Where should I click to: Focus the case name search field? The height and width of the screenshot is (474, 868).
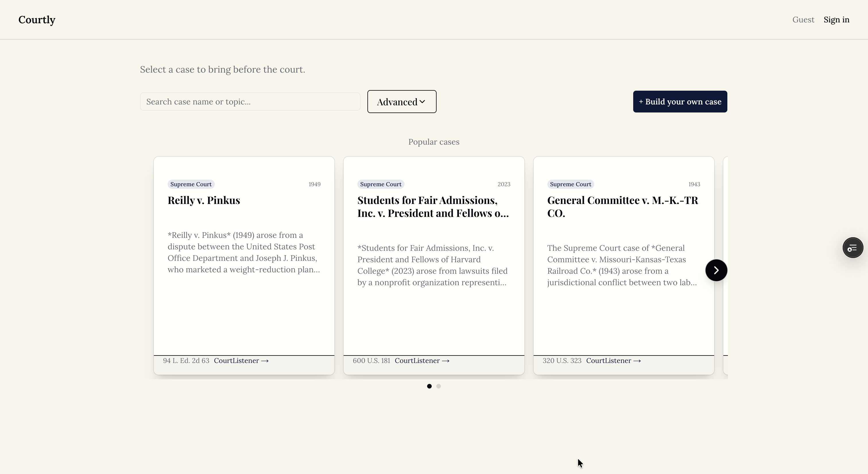[x=250, y=101]
